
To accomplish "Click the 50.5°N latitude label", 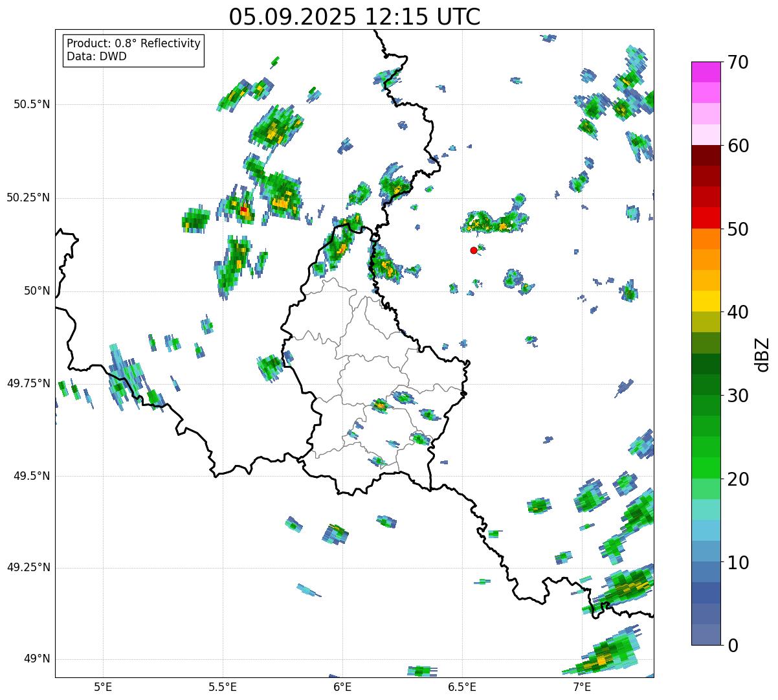I will point(32,104).
